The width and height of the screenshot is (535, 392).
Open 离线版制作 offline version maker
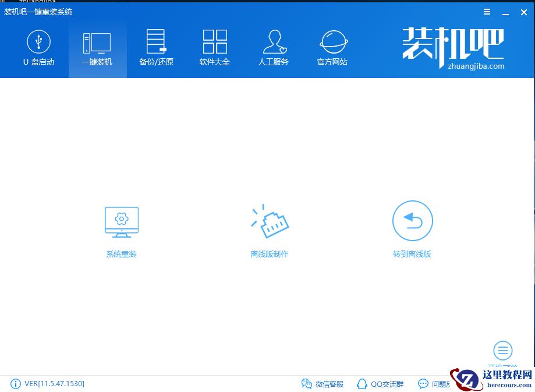click(269, 230)
